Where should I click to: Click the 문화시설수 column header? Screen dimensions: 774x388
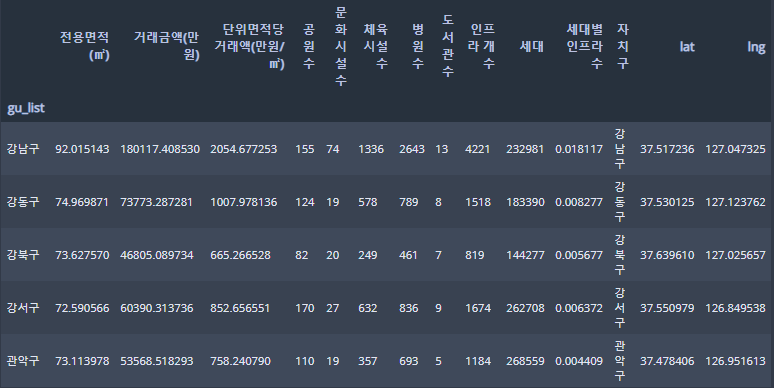point(341,46)
